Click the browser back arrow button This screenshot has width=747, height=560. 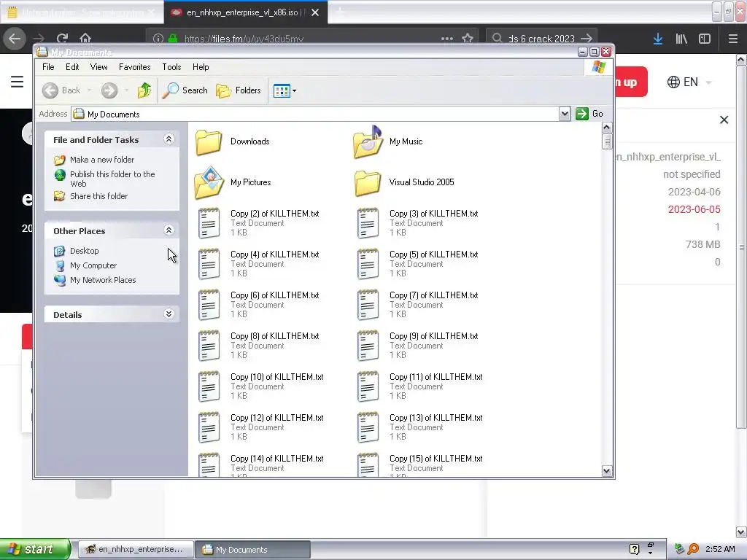pyautogui.click(x=15, y=39)
